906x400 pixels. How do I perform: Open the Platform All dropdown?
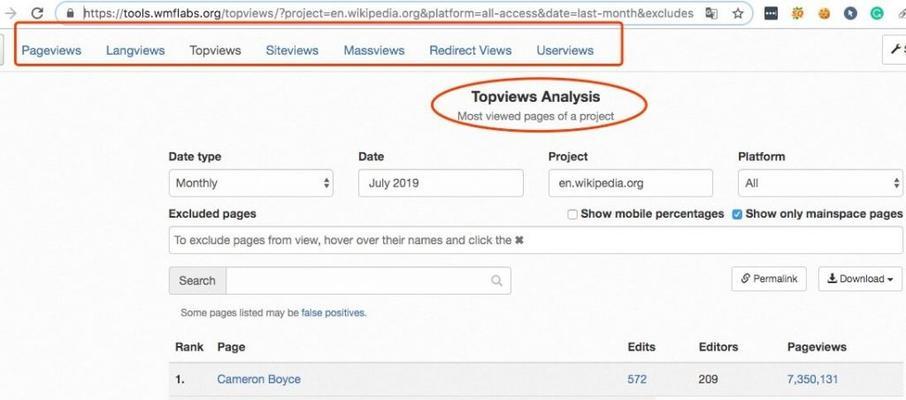coord(820,183)
